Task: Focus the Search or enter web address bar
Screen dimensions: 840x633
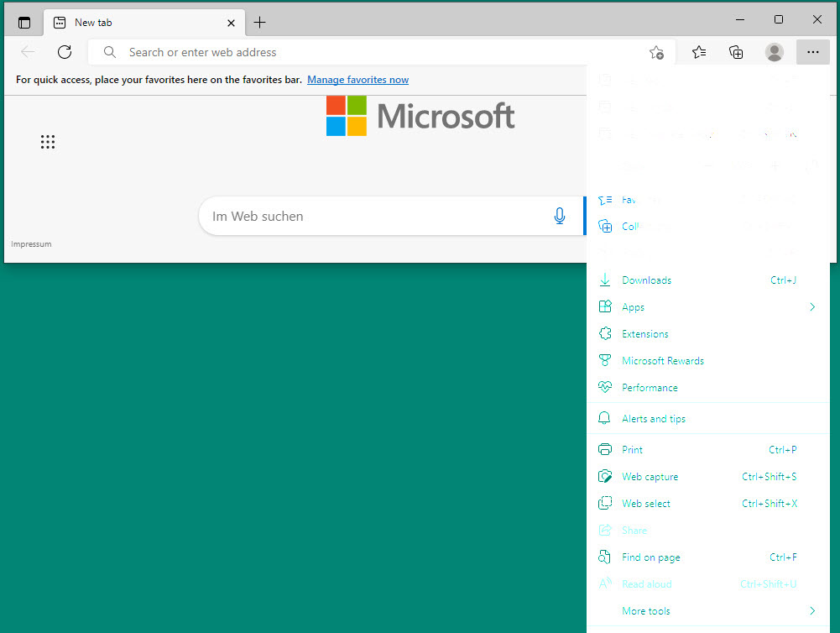Action: (382, 52)
